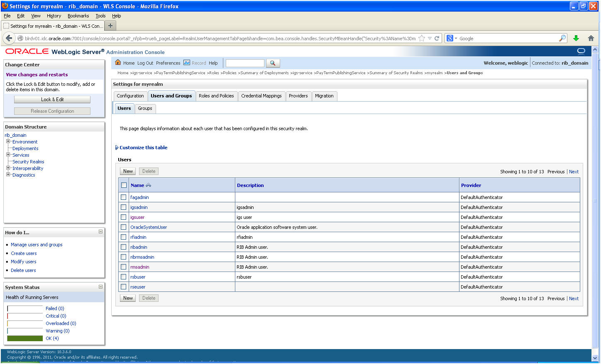Viewport: 601px width, 364px height.
Task: Click the green downloads arrow icon
Action: (x=576, y=38)
